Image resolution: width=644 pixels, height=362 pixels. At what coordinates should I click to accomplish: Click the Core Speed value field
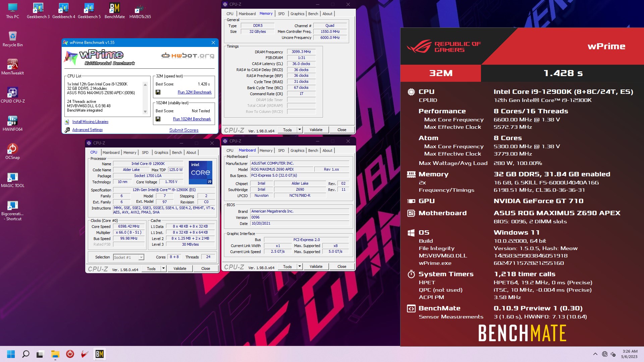coord(129,227)
